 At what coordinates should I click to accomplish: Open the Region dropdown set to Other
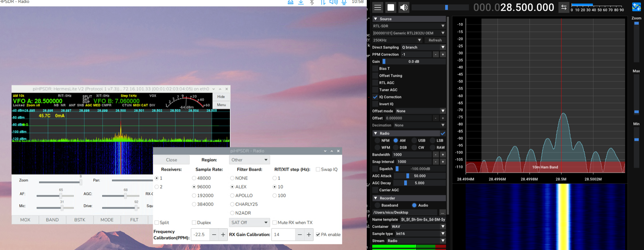(249, 160)
